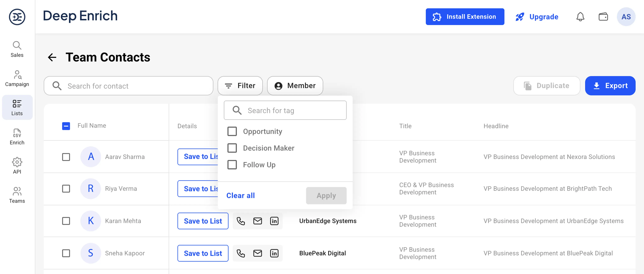Image resolution: width=644 pixels, height=274 pixels.
Task: Click the Deep Enrich logo icon
Action: click(17, 17)
